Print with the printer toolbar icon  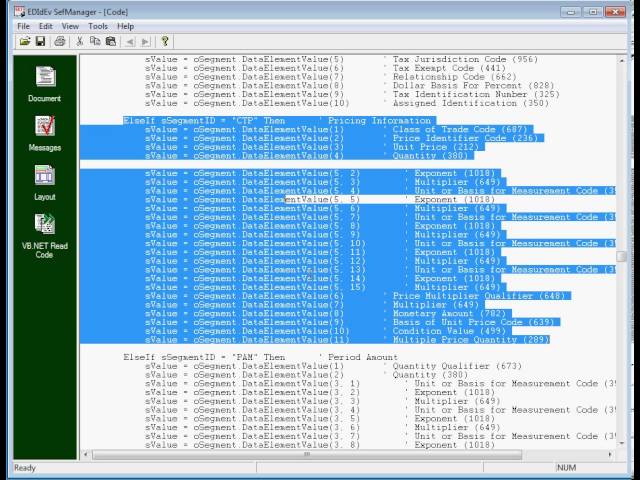coord(60,41)
